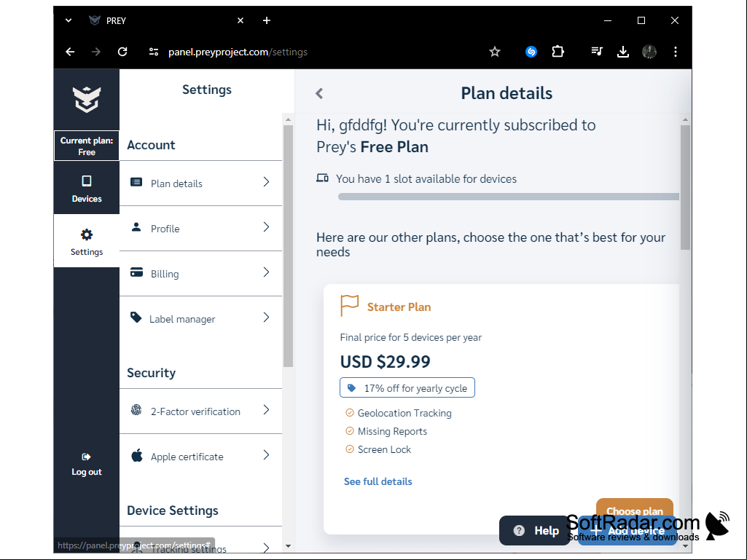747x560 pixels.
Task: Open the Apple certificate menu item
Action: (200, 456)
